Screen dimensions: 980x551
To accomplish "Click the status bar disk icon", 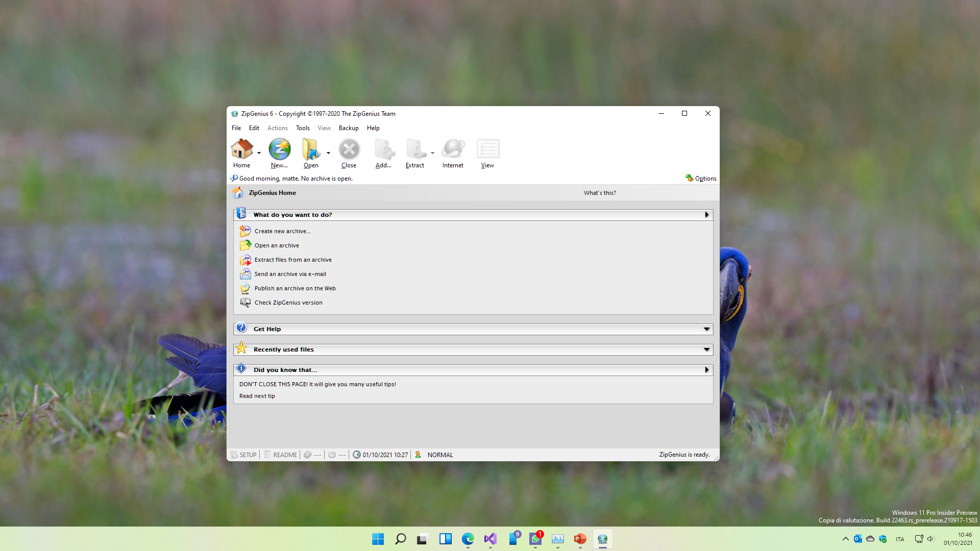I will [332, 455].
